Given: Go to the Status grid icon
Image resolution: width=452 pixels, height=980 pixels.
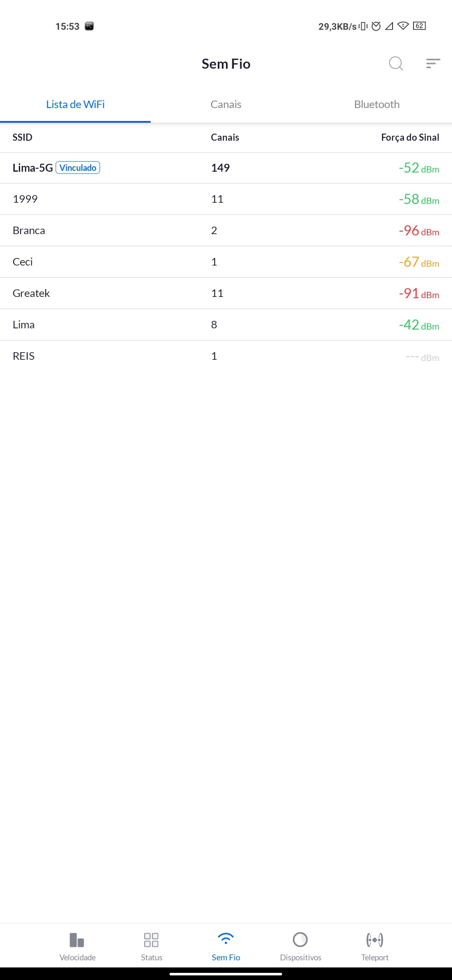Looking at the screenshot, I should coord(151,940).
